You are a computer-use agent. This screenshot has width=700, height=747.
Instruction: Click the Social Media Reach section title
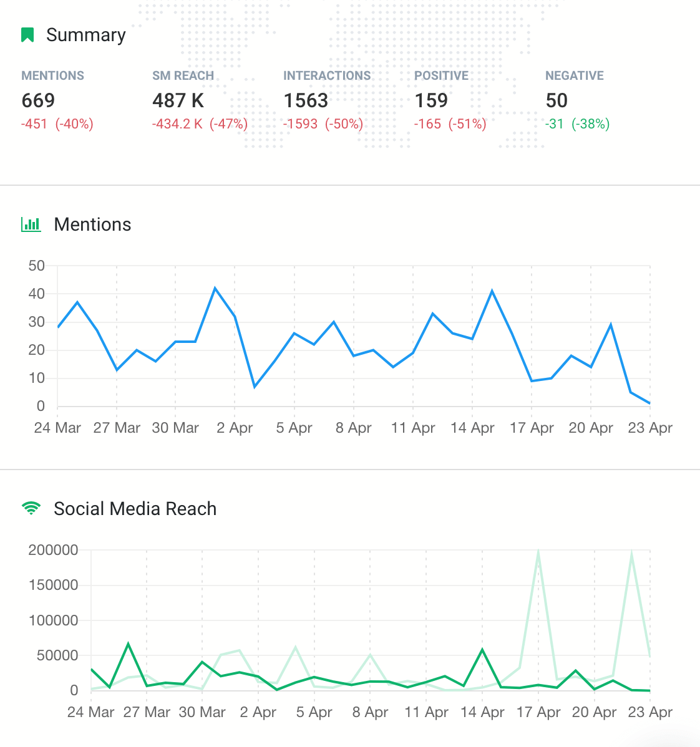click(135, 509)
